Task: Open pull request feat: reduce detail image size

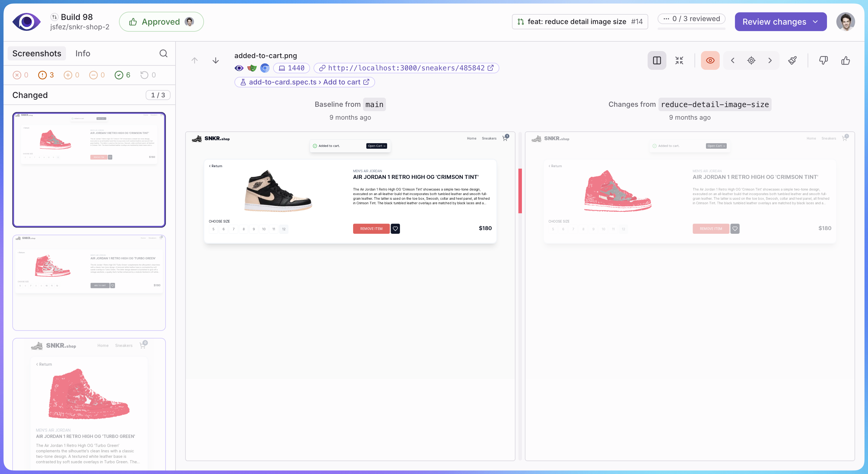Action: coord(580,22)
